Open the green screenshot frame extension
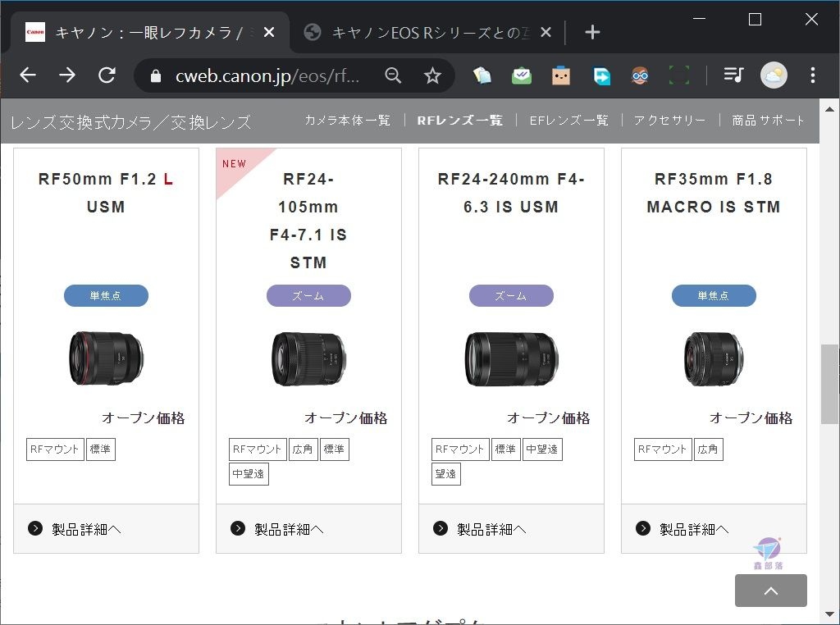 click(678, 75)
